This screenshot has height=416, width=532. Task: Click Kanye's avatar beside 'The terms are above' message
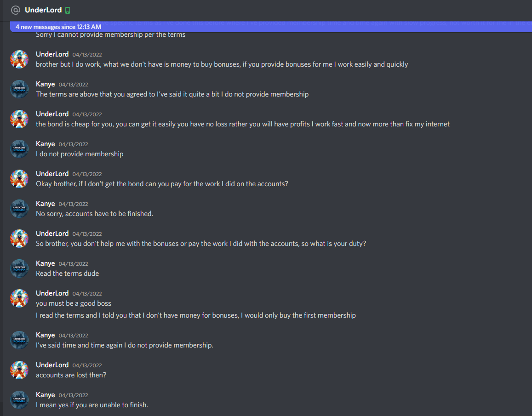(x=19, y=89)
